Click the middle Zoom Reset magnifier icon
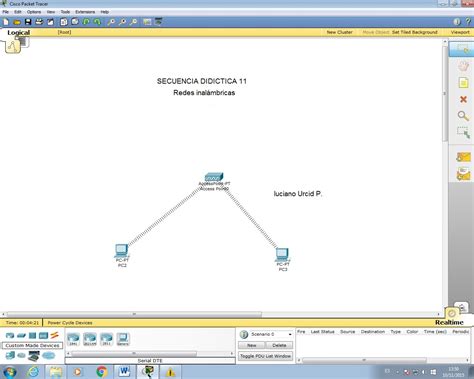474x379 pixels. [122, 22]
